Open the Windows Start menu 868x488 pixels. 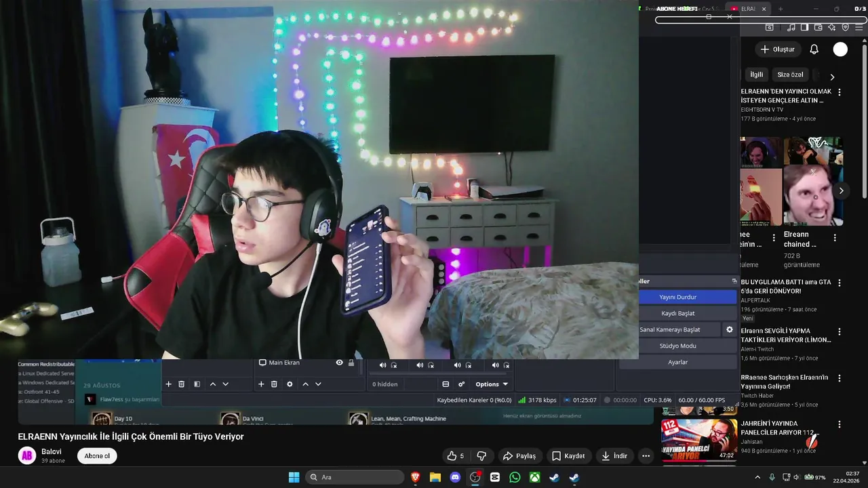pos(294,477)
